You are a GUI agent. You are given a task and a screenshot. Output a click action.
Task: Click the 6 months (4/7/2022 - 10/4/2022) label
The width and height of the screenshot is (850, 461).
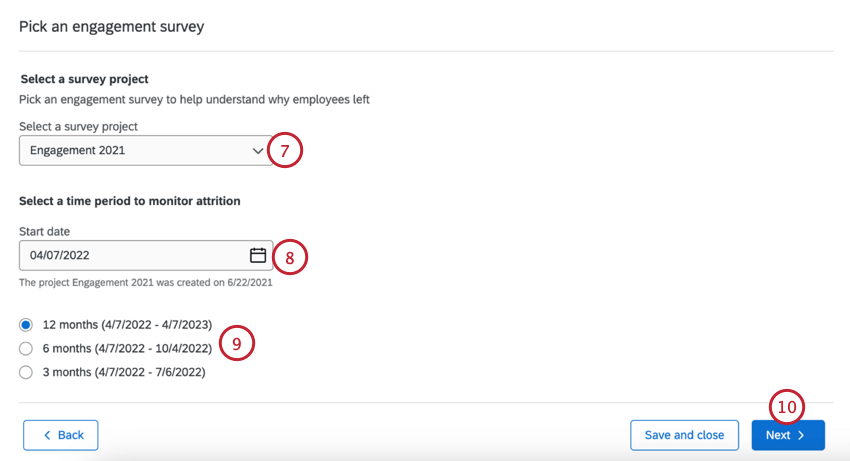(x=127, y=349)
